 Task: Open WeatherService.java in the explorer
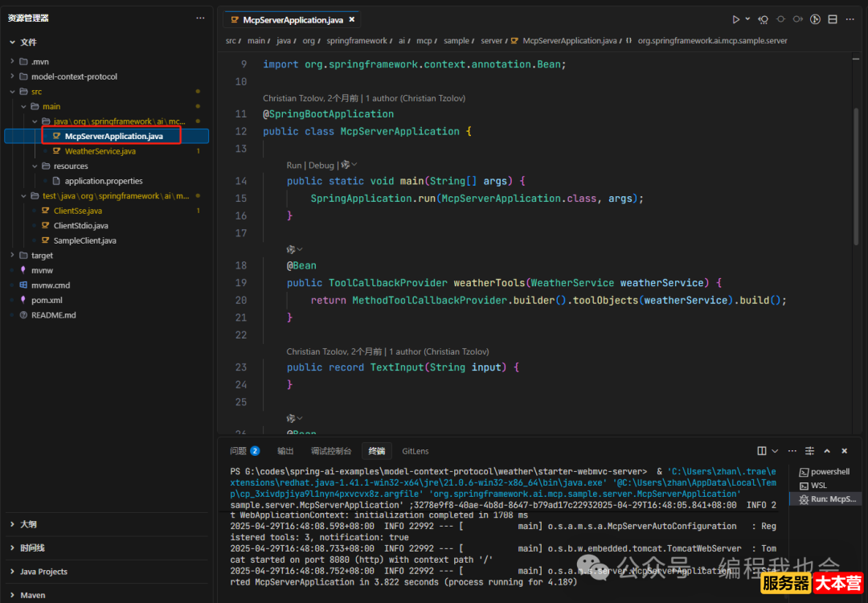pos(100,151)
